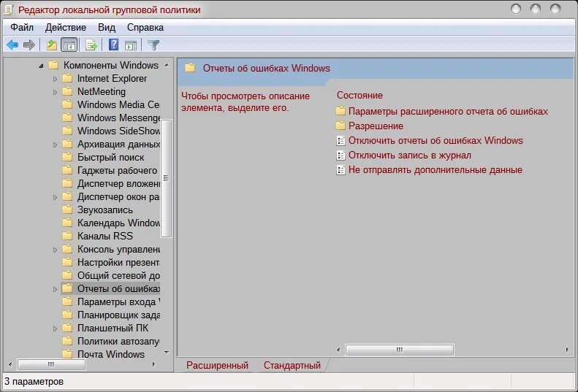The height and width of the screenshot is (392, 578).
Task: Click the Export list toolbar icon
Action: (x=91, y=45)
